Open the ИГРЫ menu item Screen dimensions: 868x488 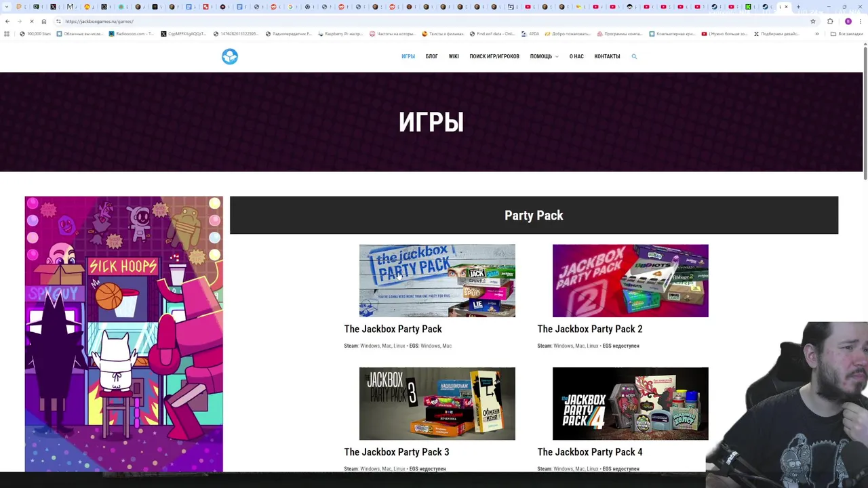pos(408,56)
